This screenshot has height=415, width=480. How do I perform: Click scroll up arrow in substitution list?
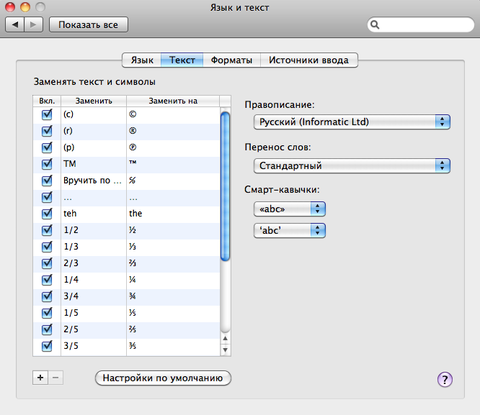(x=225, y=338)
